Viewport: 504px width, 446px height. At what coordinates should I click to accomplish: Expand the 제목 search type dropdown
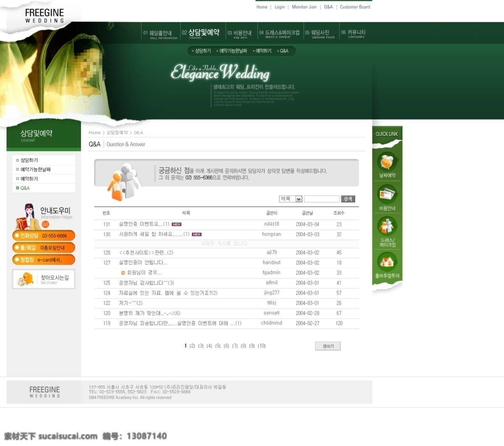pos(299,199)
